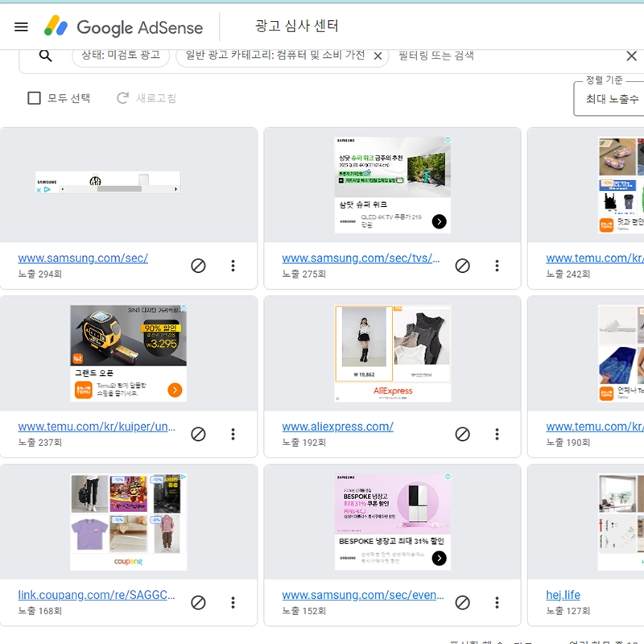Image resolution: width=644 pixels, height=644 pixels.
Task: Clear all filters with the X button
Action: click(x=631, y=56)
